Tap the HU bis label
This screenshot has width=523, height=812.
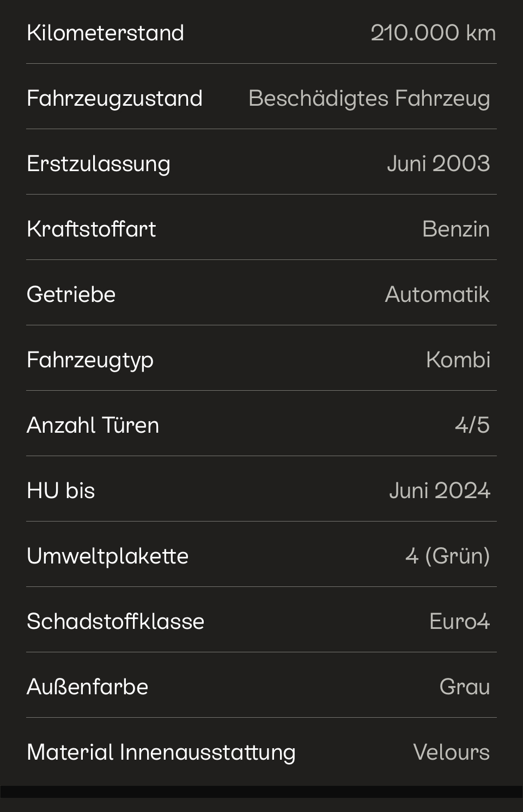pyautogui.click(x=61, y=491)
